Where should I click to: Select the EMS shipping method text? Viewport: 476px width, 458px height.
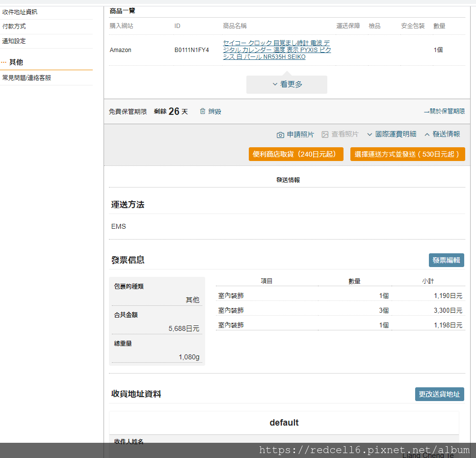tap(118, 227)
